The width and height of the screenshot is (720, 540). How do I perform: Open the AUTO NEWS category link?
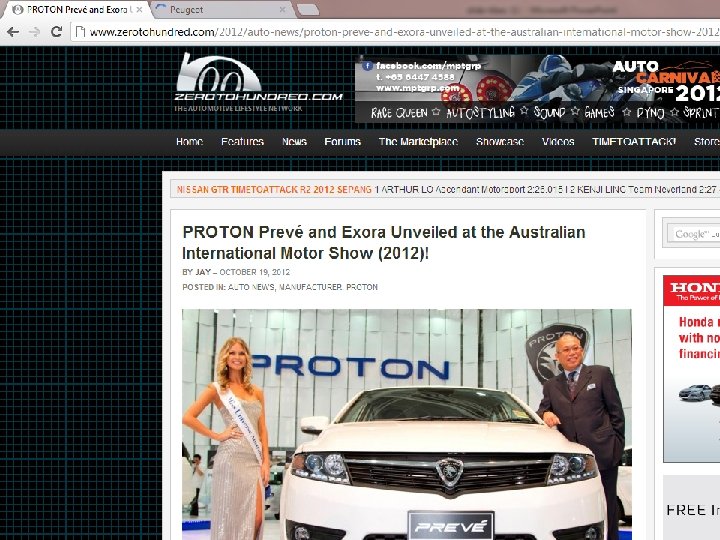(251, 287)
